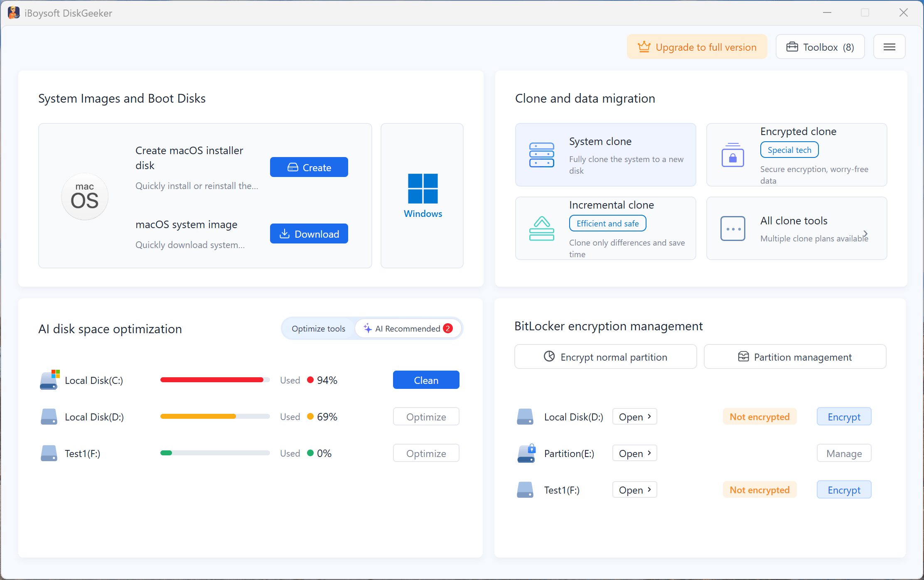Image resolution: width=924 pixels, height=580 pixels.
Task: Click the Test1(F:) green usage bar
Action: pos(215,453)
